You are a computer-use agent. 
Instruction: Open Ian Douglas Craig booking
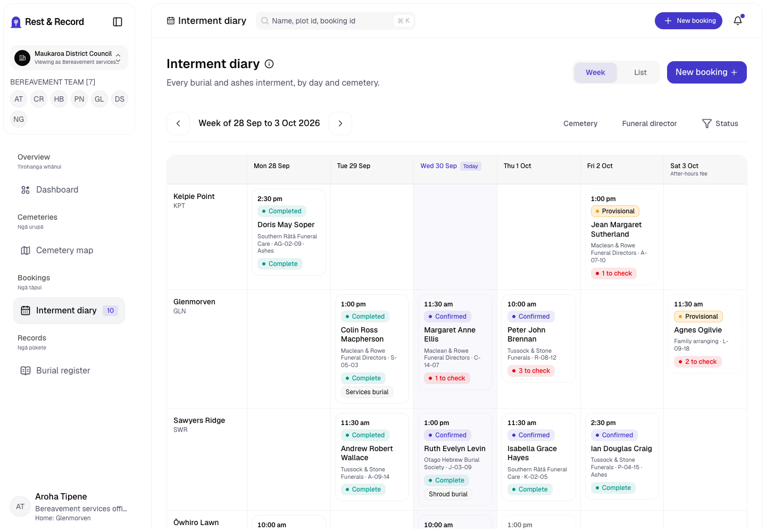click(x=622, y=456)
